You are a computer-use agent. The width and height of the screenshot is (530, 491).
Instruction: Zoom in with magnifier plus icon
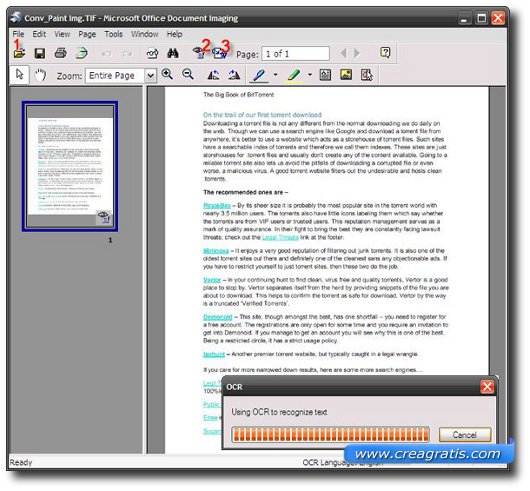(167, 74)
